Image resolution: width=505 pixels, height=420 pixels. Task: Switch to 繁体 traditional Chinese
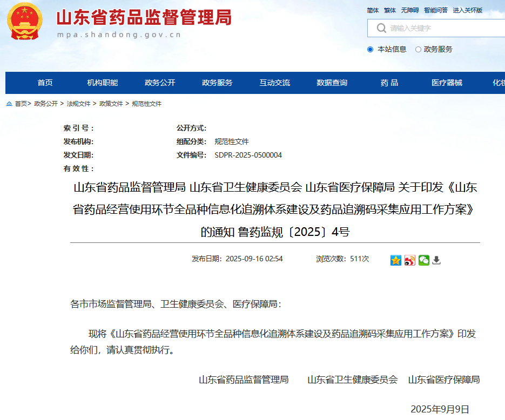(x=390, y=10)
